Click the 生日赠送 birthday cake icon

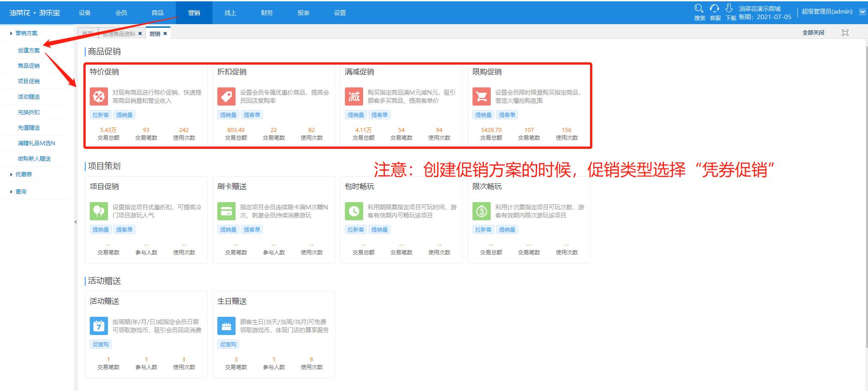tap(226, 326)
